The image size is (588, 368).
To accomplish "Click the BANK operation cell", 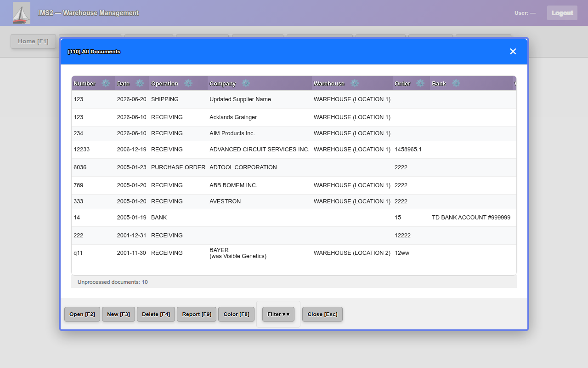I will 178,218.
